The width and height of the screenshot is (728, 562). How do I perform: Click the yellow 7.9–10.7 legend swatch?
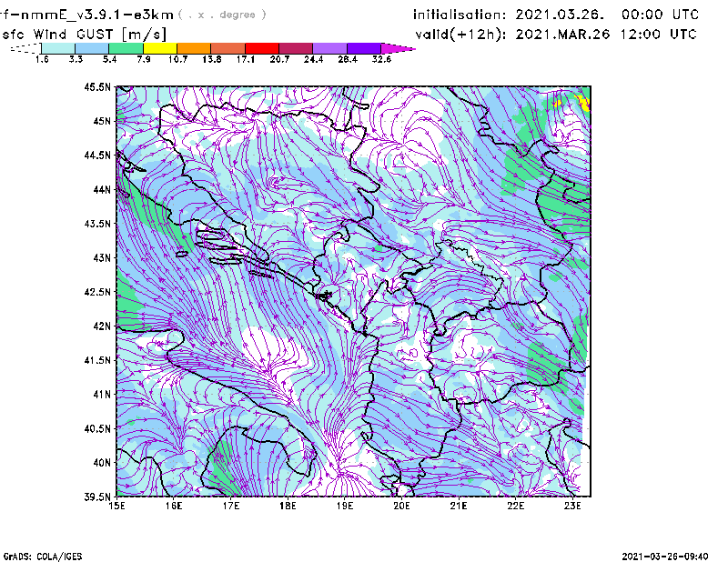tap(159, 48)
